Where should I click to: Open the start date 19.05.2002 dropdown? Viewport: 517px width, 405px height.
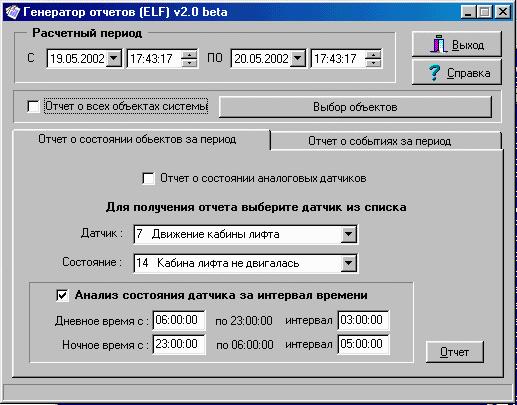point(114,59)
